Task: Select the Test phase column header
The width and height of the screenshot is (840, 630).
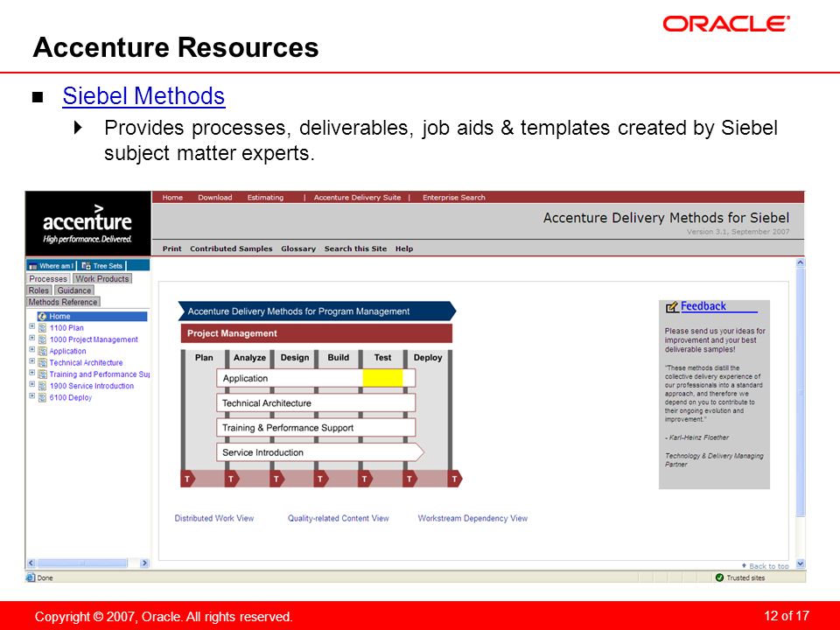Action: point(382,357)
